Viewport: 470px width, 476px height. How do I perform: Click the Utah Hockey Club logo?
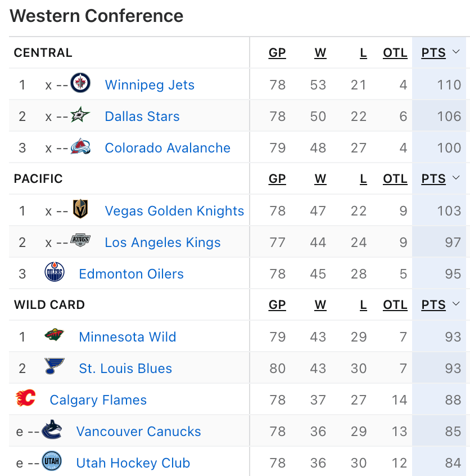click(52, 461)
